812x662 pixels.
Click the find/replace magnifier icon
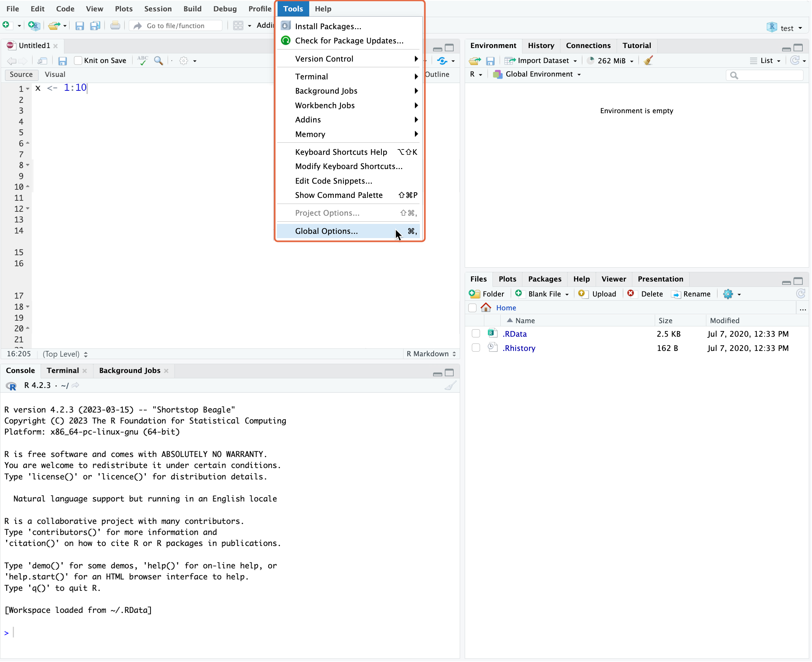[159, 60]
